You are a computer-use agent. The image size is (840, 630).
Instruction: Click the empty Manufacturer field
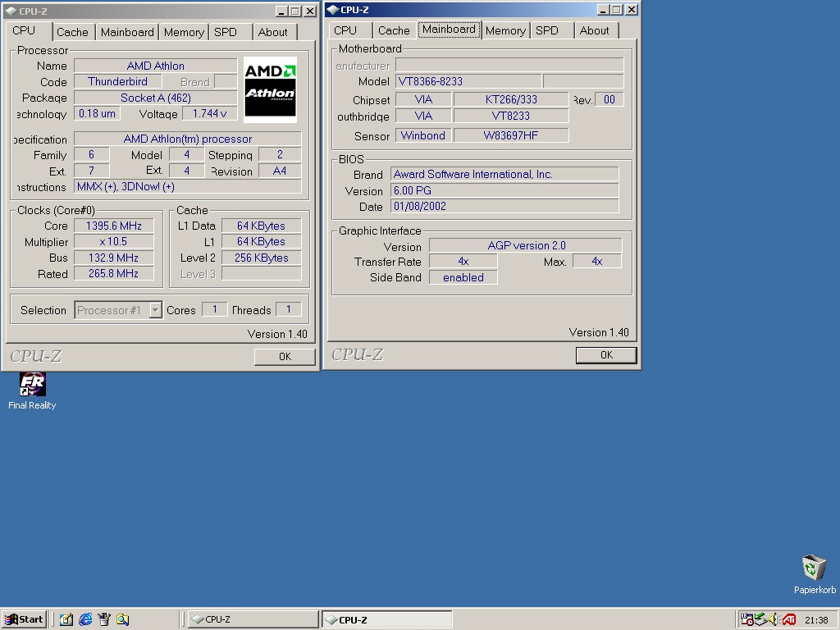[509, 66]
